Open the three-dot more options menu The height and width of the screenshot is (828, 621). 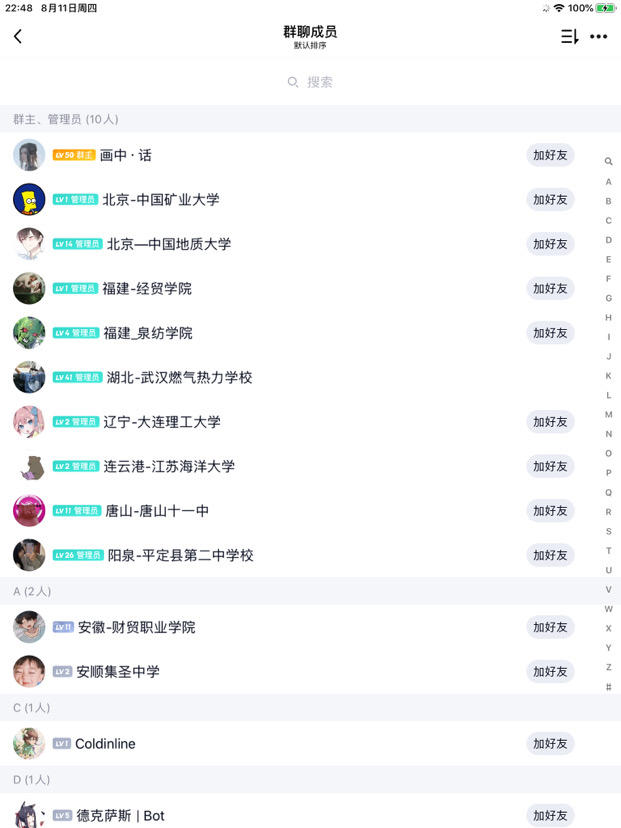[598, 36]
